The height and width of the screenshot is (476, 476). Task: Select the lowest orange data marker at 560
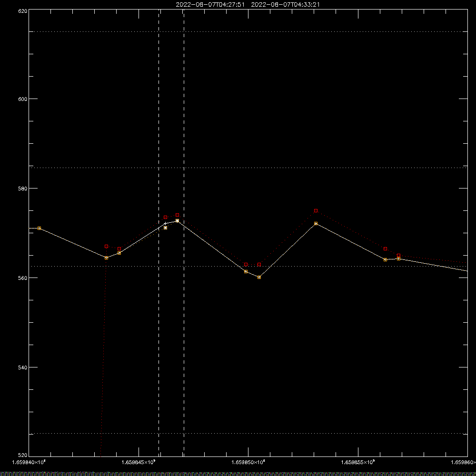click(x=259, y=277)
